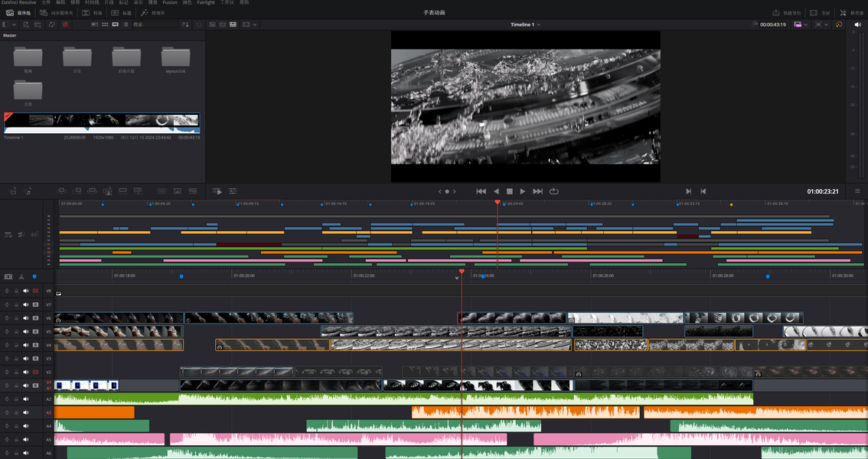Click the Full Screen (全屏) button

tap(821, 13)
